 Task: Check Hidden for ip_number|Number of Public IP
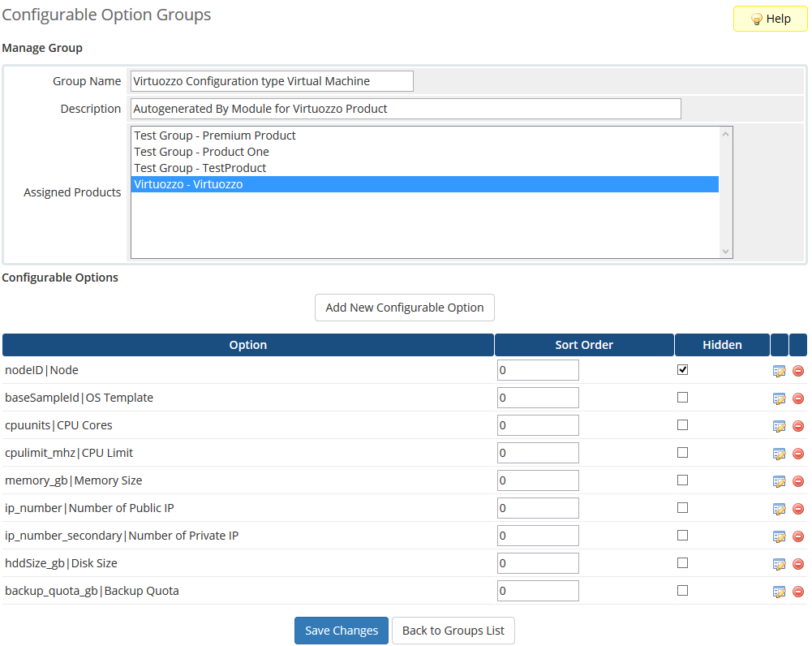682,508
